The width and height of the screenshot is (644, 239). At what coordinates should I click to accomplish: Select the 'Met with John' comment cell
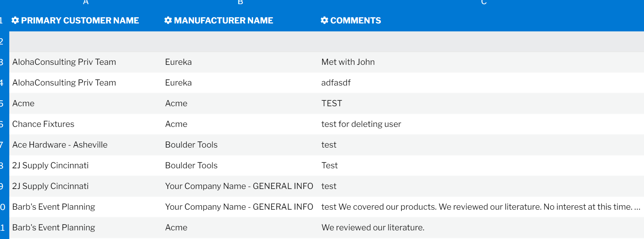(x=348, y=62)
